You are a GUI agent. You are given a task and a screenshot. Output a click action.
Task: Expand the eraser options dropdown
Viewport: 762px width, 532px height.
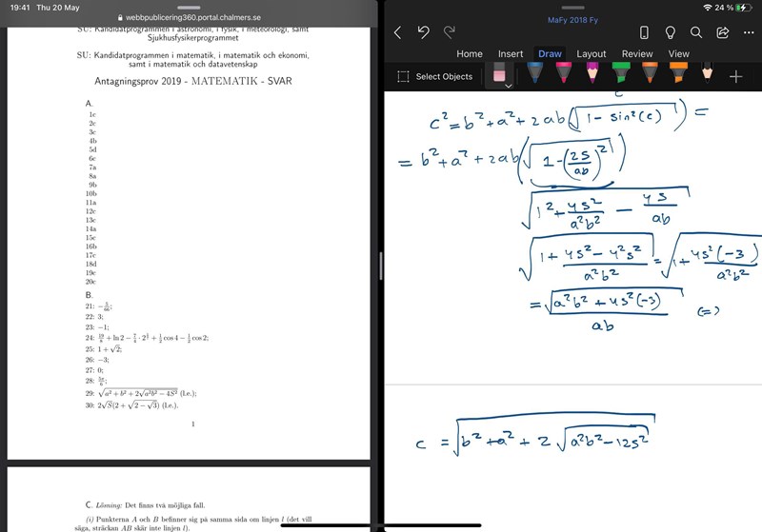[x=508, y=86]
